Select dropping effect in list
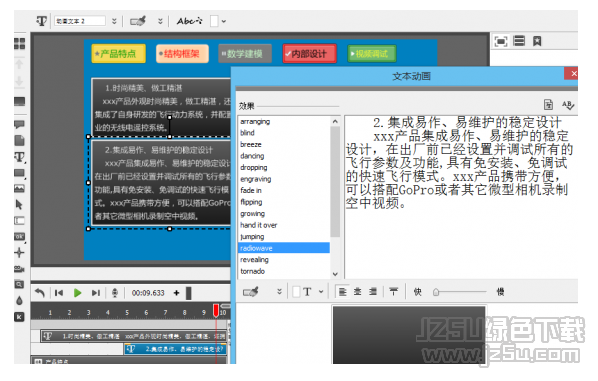Viewport: 598px width, 381px height. [254, 167]
